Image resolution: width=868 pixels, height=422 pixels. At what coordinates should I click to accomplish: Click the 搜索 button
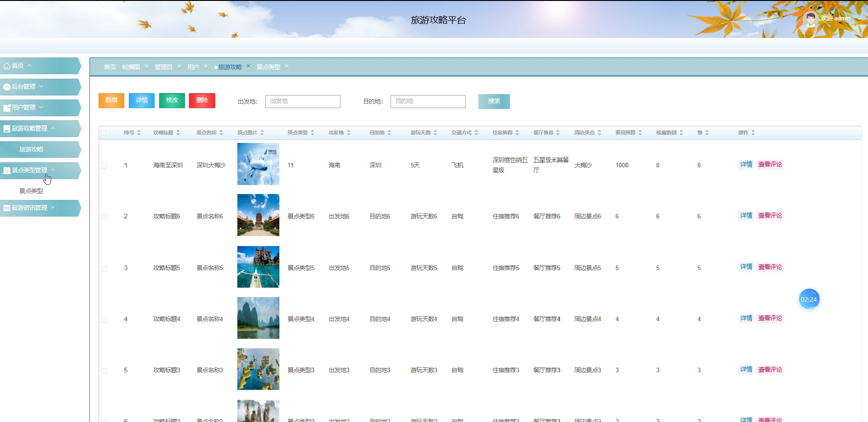point(494,101)
